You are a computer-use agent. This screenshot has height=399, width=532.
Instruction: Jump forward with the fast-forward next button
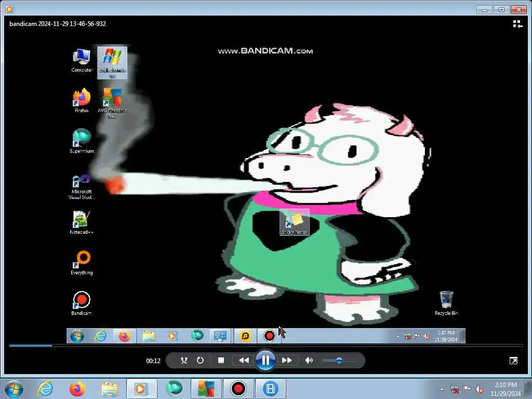pos(287,361)
